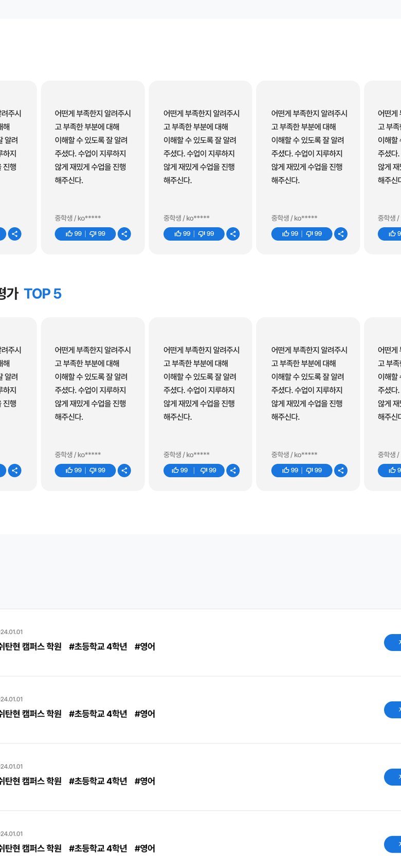Image resolution: width=401 pixels, height=868 pixels.
Task: Share the third full card under the TOP 5 heading
Action: [x=341, y=471]
